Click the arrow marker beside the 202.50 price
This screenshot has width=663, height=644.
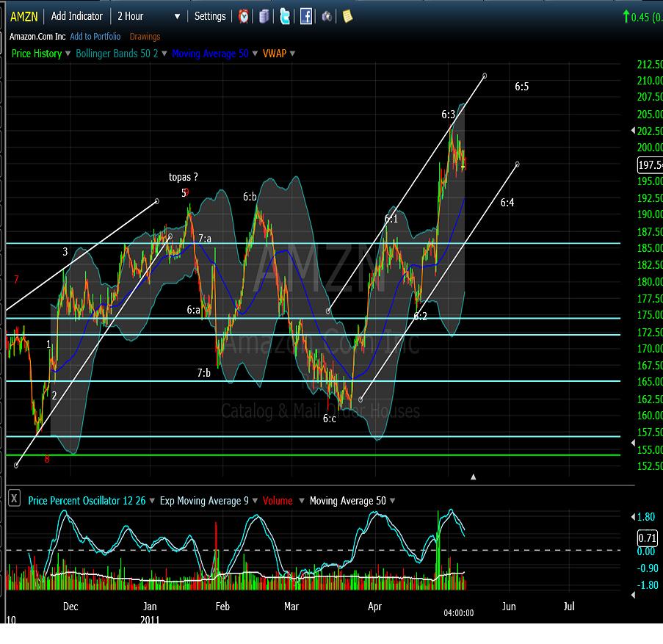click(x=633, y=131)
